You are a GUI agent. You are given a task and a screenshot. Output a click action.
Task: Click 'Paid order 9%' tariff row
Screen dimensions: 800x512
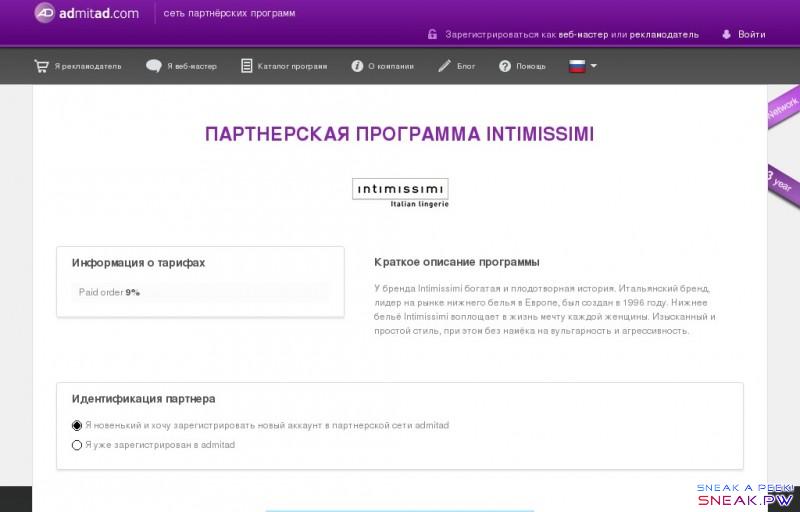200,292
